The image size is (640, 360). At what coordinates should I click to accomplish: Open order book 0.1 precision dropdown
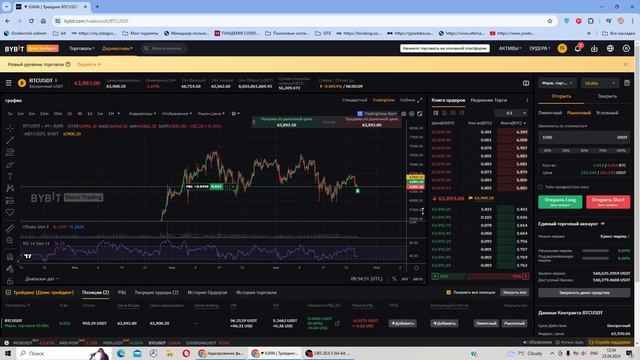(511, 113)
